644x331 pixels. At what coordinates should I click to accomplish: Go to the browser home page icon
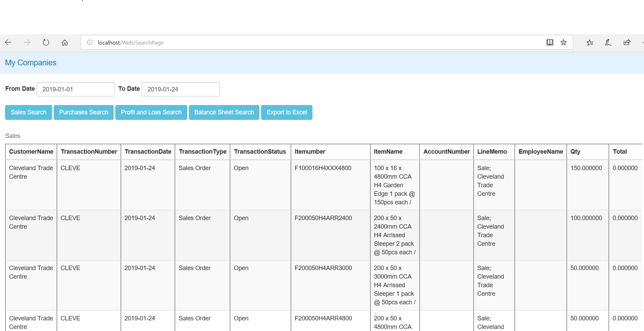[65, 43]
